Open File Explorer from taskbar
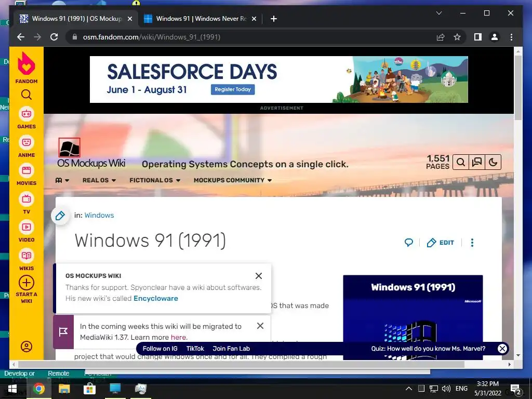The width and height of the screenshot is (532, 399). coord(64,389)
